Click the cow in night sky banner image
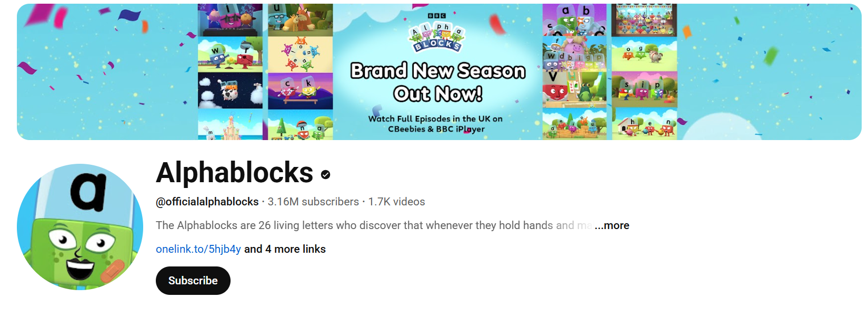This screenshot has height=317, width=868. [230, 91]
